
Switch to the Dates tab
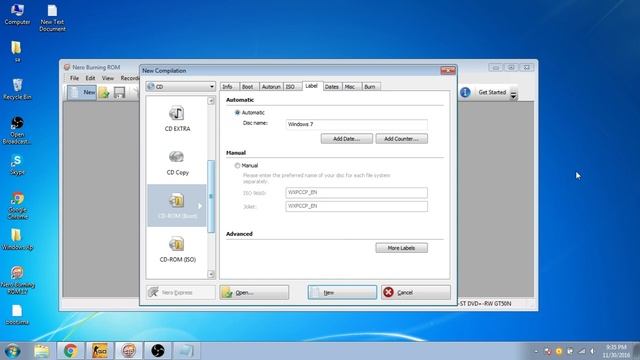pyautogui.click(x=332, y=87)
